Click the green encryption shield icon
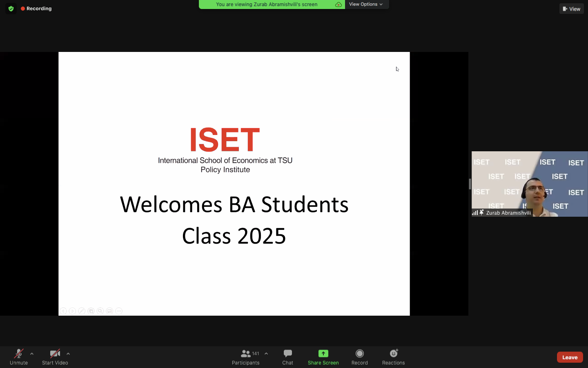The width and height of the screenshot is (588, 368). (x=11, y=9)
